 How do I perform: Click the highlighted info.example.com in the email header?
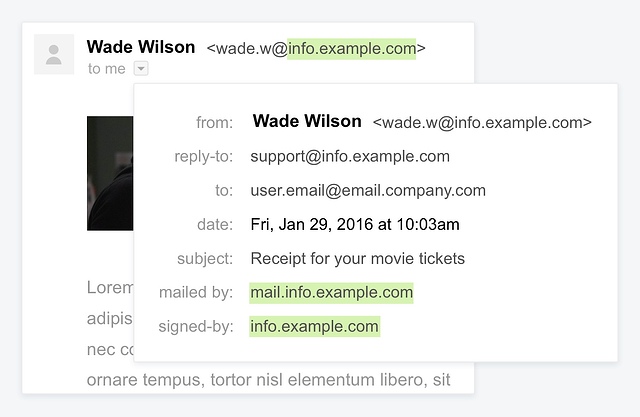(351, 49)
